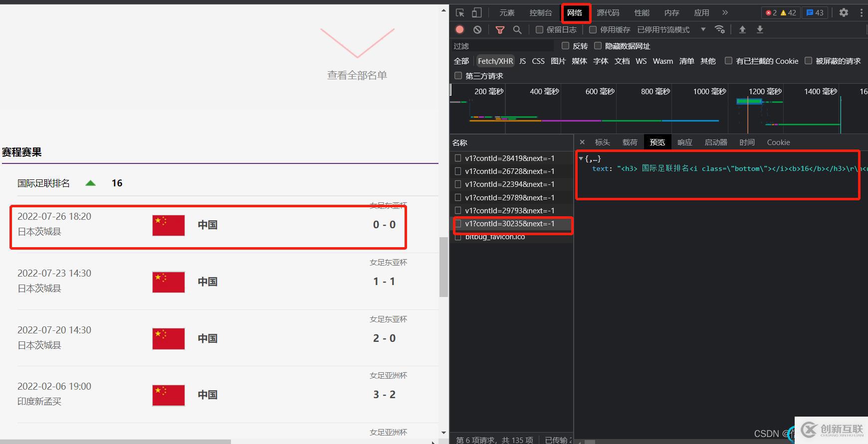Enable the 保留日志 checkbox
This screenshot has height=444, width=868.
pyautogui.click(x=539, y=30)
